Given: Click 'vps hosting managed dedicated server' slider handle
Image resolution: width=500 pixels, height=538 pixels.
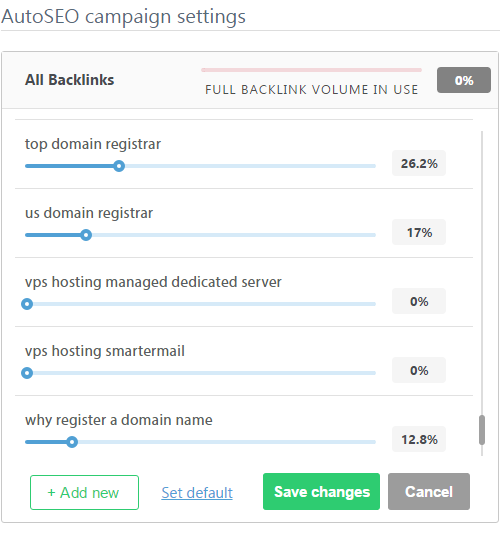Looking at the screenshot, I should point(27,304).
